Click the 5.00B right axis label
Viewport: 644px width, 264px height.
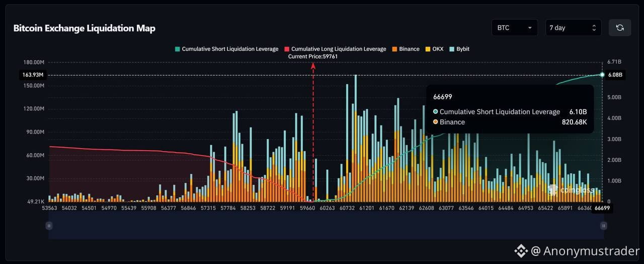click(614, 97)
